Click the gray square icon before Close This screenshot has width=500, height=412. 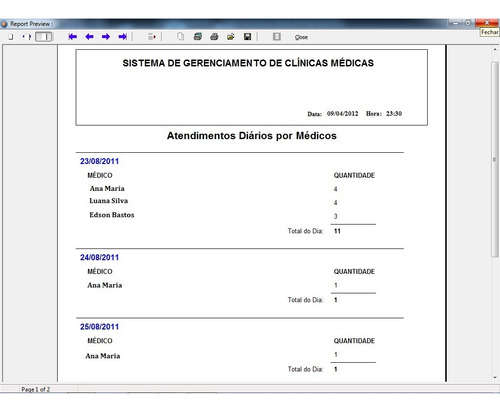pyautogui.click(x=277, y=37)
